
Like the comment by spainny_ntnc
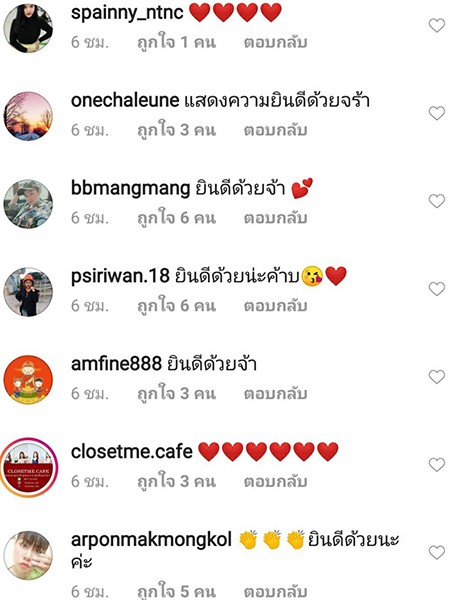click(x=436, y=26)
